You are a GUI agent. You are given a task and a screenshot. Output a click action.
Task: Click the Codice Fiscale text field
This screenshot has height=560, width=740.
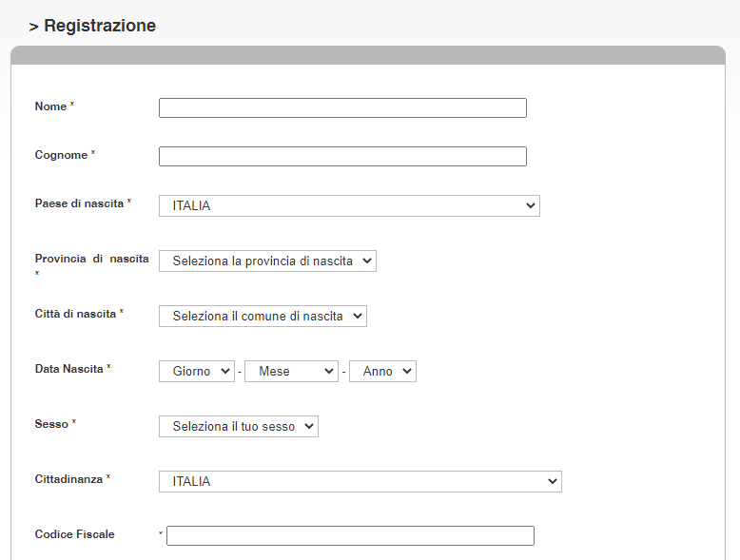[x=350, y=536]
